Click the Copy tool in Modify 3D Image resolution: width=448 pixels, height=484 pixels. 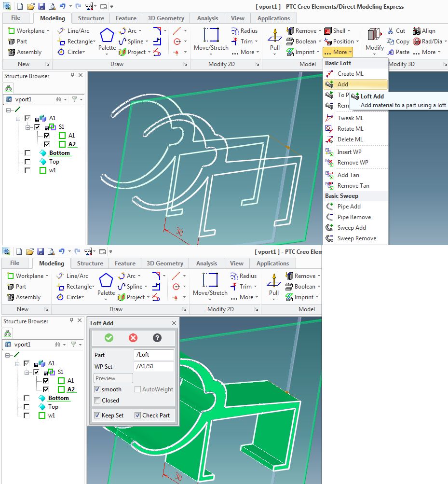tap(398, 41)
